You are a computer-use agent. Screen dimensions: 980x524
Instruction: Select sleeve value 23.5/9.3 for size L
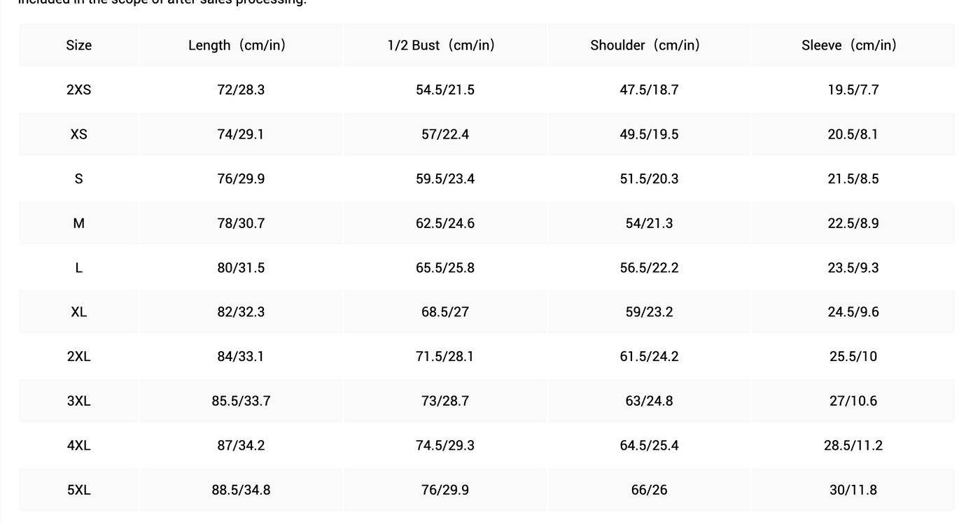853,267
